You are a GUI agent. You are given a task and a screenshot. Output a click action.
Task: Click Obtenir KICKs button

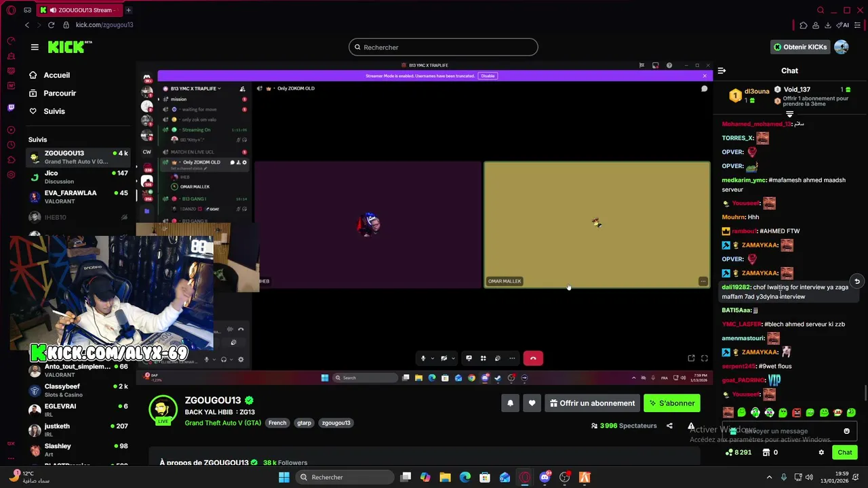(800, 47)
